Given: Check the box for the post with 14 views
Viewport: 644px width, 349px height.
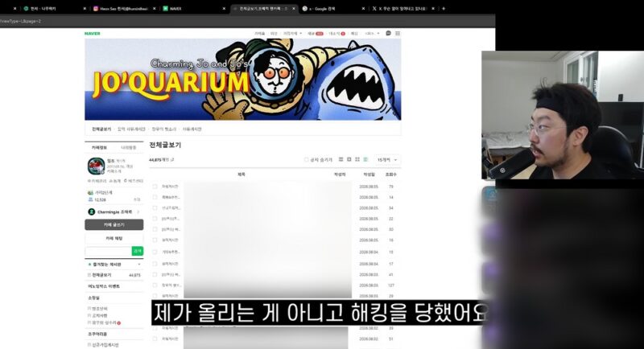Looking at the screenshot, I should click(x=155, y=197).
